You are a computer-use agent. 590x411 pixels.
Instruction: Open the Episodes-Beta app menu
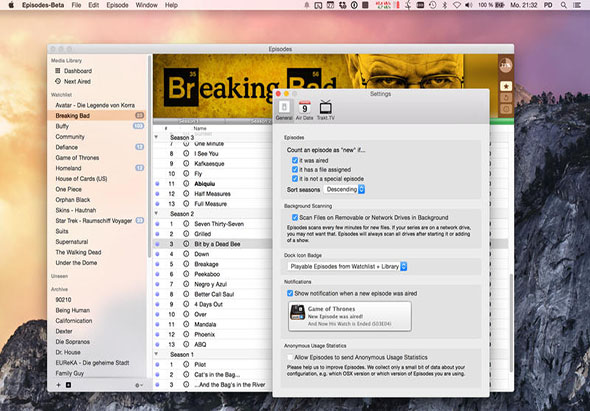pyautogui.click(x=43, y=5)
